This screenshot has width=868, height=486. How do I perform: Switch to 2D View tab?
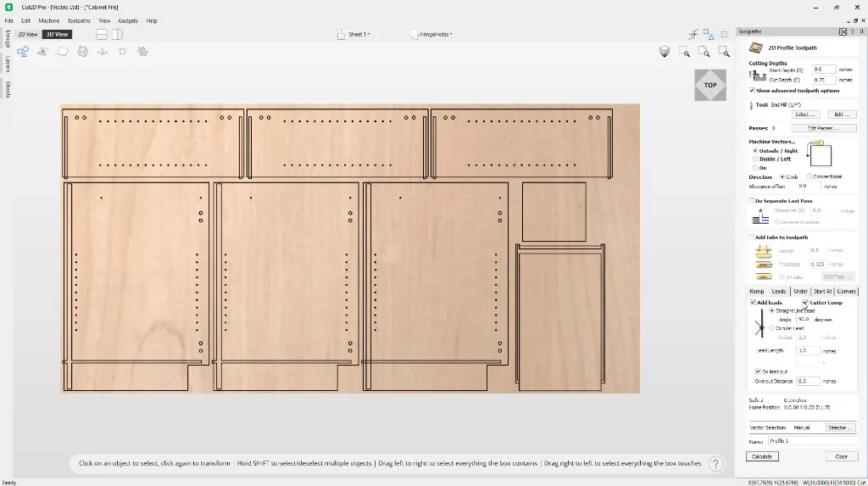pyautogui.click(x=28, y=35)
